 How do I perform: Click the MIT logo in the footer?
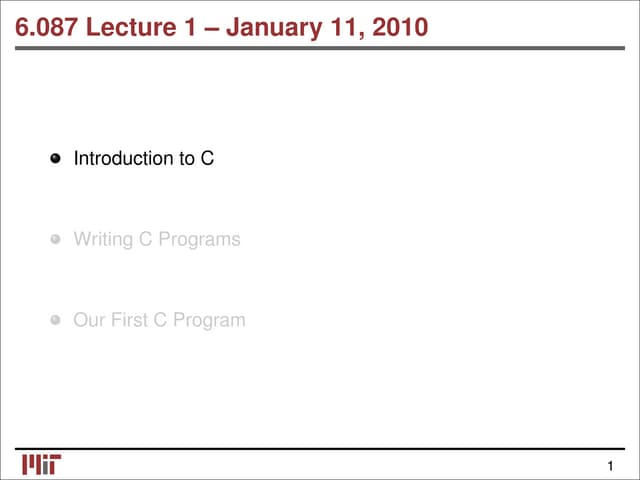pos(41,464)
